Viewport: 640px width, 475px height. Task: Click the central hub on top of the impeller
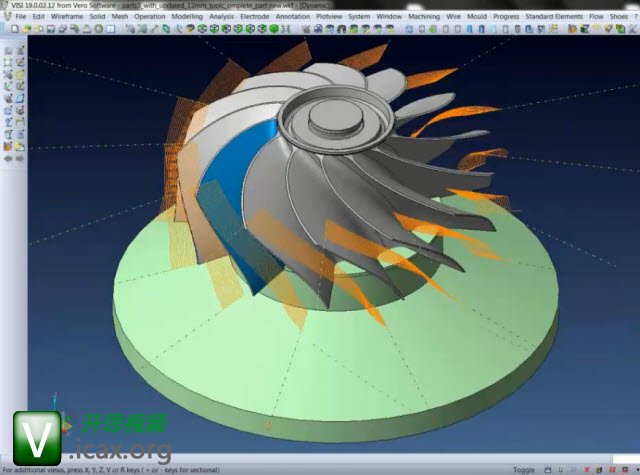click(x=328, y=119)
